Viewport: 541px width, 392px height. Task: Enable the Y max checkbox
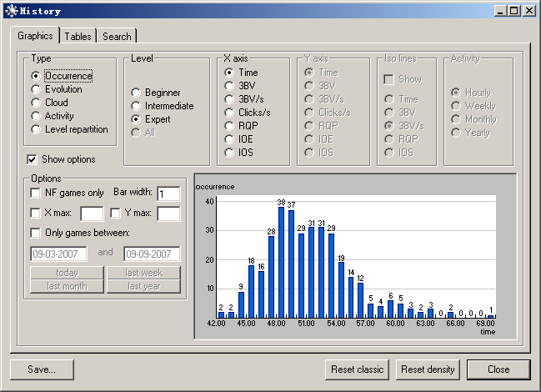(x=115, y=213)
